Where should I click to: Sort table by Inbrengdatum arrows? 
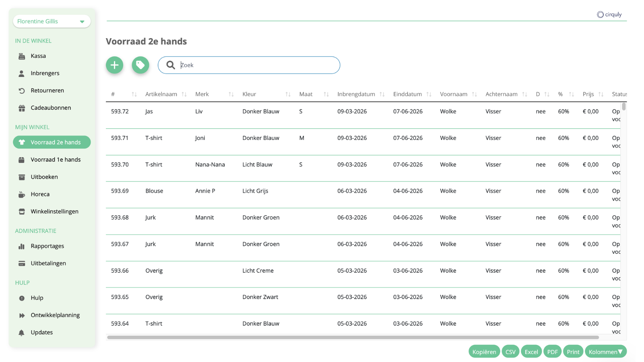point(382,94)
